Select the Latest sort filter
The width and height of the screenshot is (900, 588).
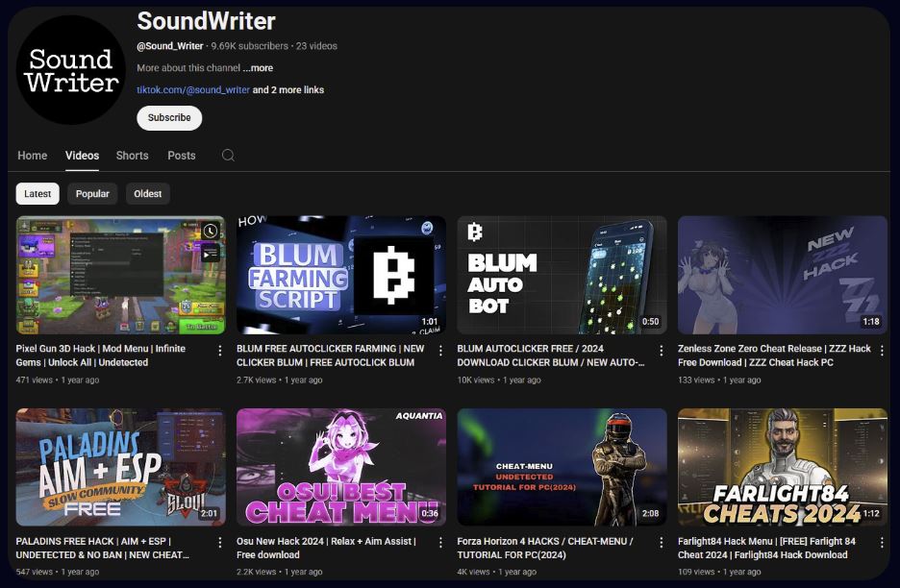coord(37,194)
